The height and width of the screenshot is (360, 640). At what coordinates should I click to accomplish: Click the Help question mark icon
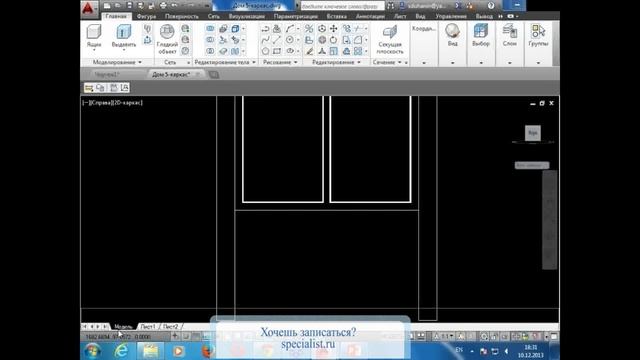coord(491,6)
